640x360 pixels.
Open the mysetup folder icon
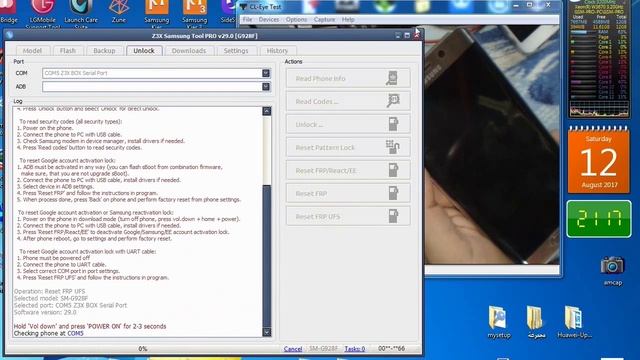[x=498, y=322]
